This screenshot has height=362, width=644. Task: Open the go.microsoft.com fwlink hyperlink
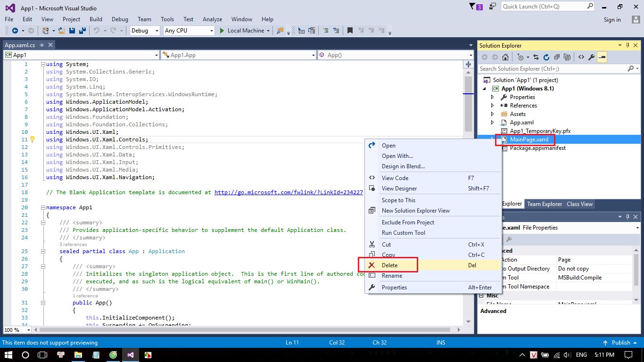pos(289,192)
